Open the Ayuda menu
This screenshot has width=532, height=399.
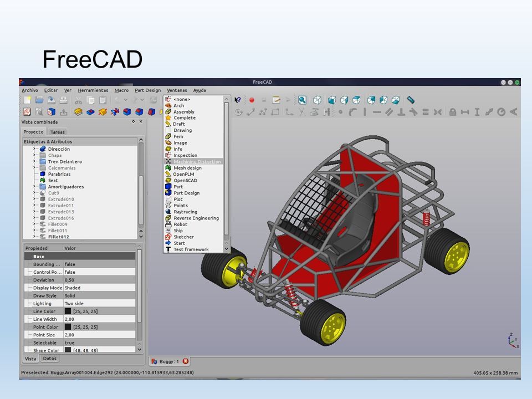(x=199, y=90)
